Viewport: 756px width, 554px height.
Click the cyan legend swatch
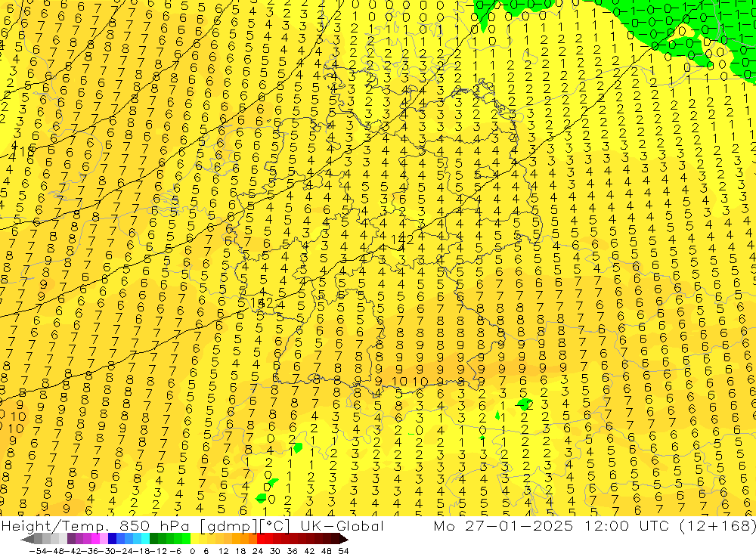click(145, 539)
